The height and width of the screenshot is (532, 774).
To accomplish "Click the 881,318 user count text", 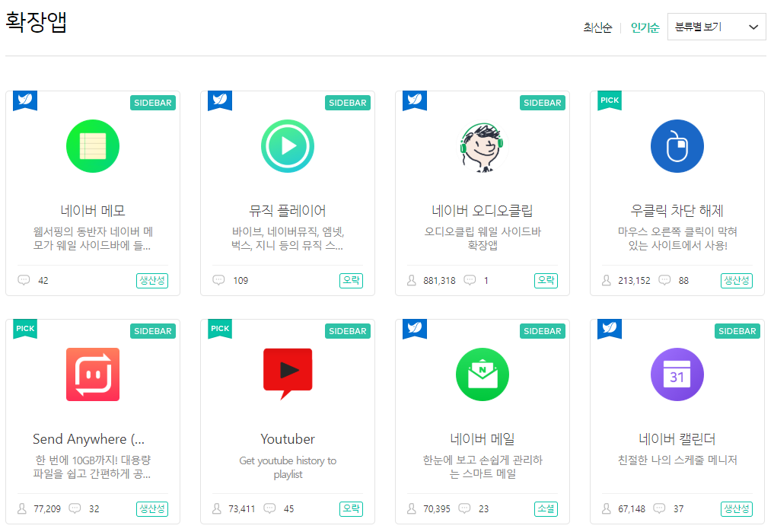I will click(439, 280).
